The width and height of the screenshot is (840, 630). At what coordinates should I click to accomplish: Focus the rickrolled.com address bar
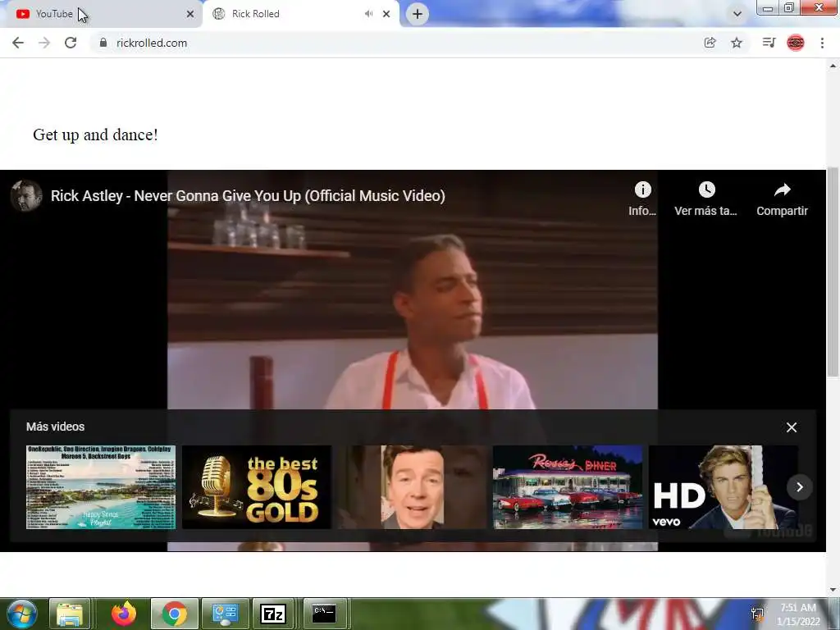click(396, 43)
